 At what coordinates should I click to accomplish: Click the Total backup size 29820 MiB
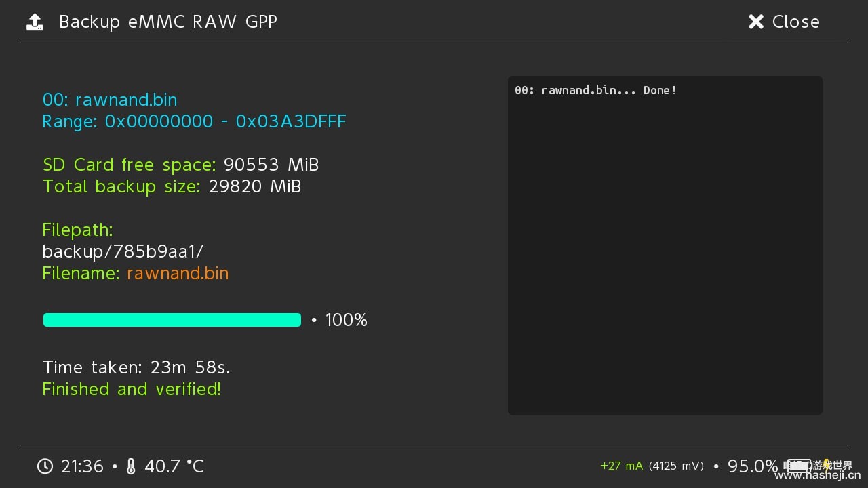[x=172, y=186]
